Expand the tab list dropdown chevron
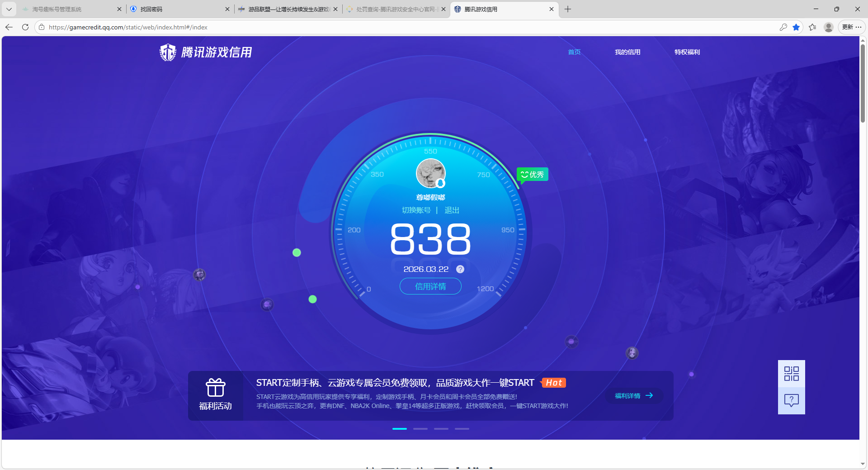Image resolution: width=868 pixels, height=470 pixels. point(9,9)
